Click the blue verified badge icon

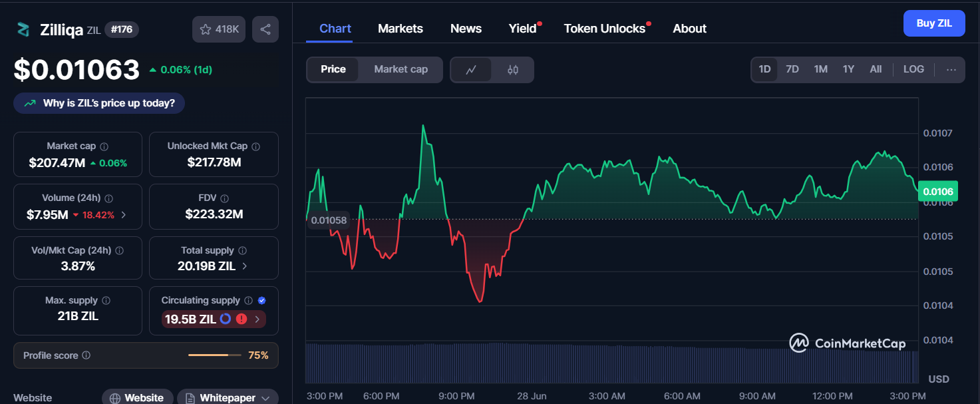point(262,301)
